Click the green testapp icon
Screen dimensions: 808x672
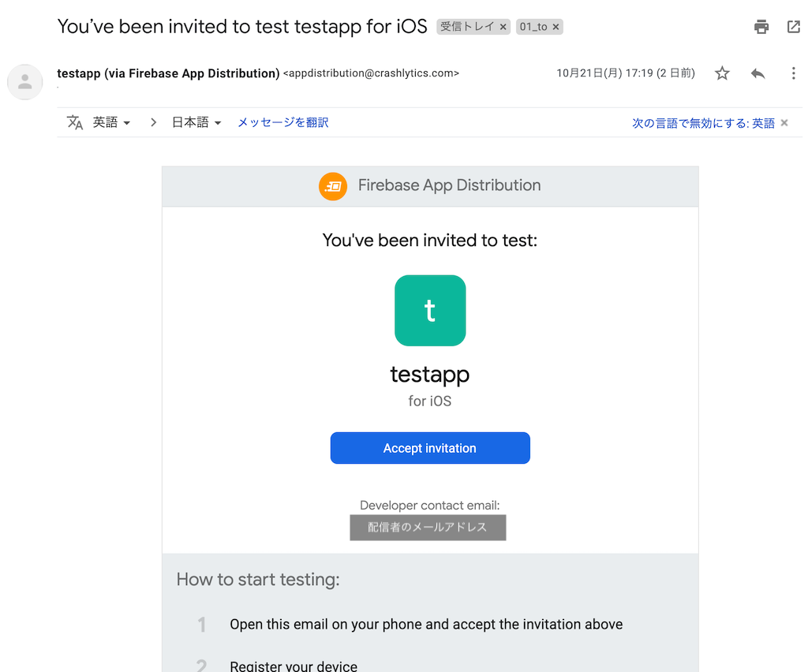click(430, 311)
